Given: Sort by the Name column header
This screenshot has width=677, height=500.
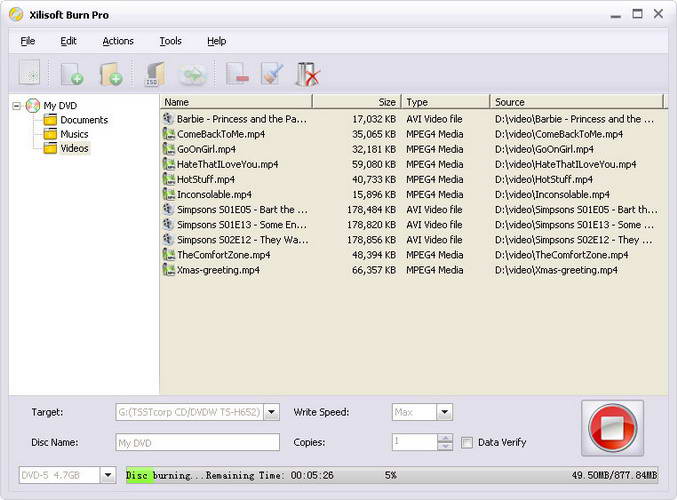Looking at the screenshot, I should coord(236,102).
